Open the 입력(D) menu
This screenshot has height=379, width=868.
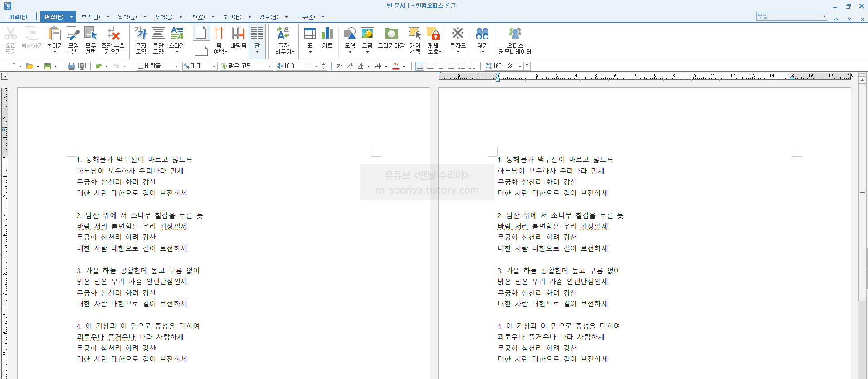(127, 17)
